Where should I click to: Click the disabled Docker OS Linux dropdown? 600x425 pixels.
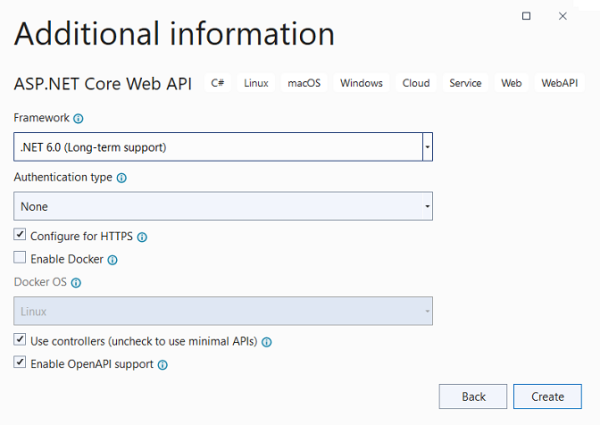tap(223, 312)
